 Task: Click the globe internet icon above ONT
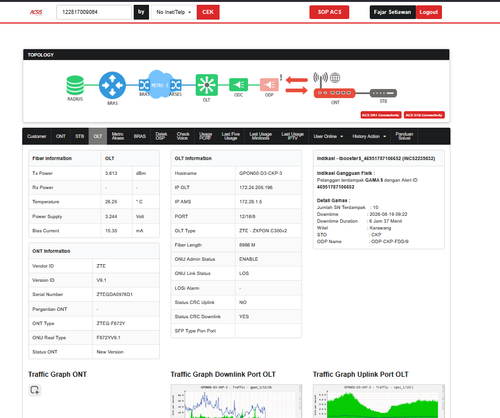[x=335, y=78]
